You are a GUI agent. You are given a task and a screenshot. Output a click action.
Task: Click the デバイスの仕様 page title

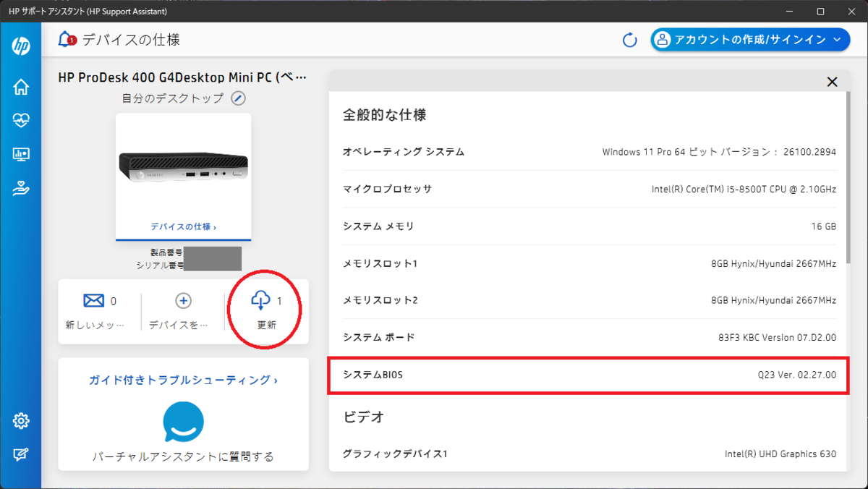click(131, 40)
